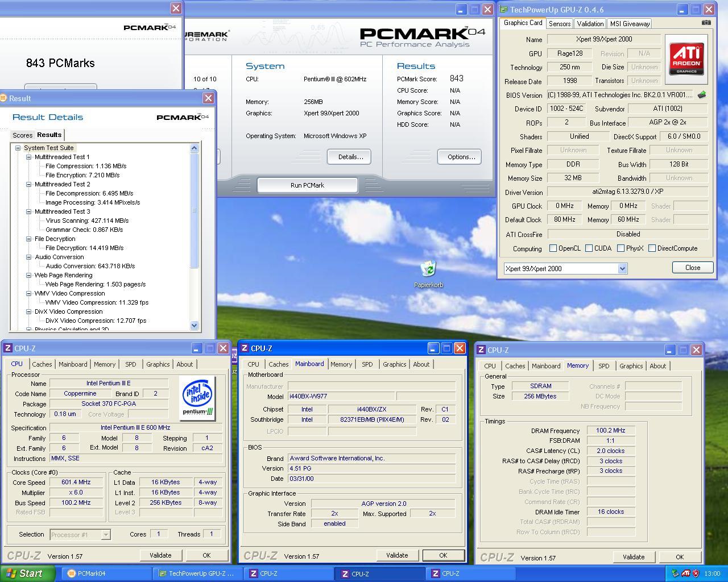Image resolution: width=728 pixels, height=582 pixels.
Task: Click the Core Speed value 601.4 MHz
Action: click(76, 482)
